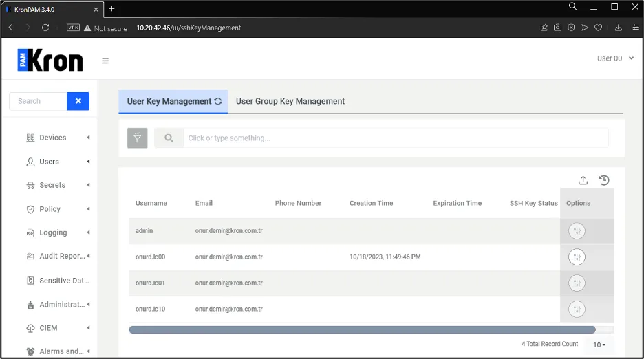Click the Logging sidebar icon

30,233
